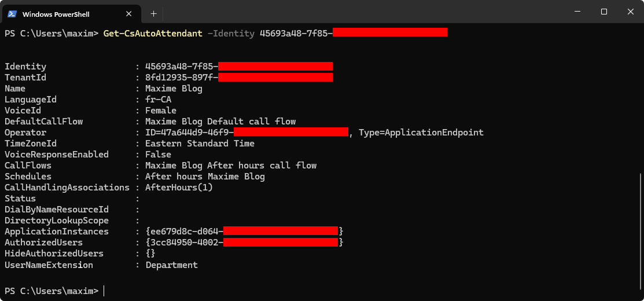Close the terminal window
Viewport: 644px width, 301px height.
click(631, 12)
